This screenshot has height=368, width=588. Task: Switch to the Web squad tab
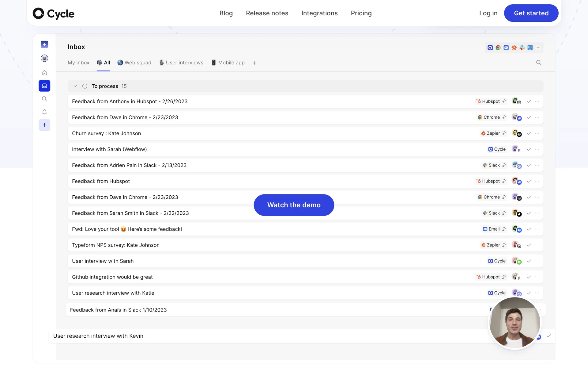pos(134,63)
